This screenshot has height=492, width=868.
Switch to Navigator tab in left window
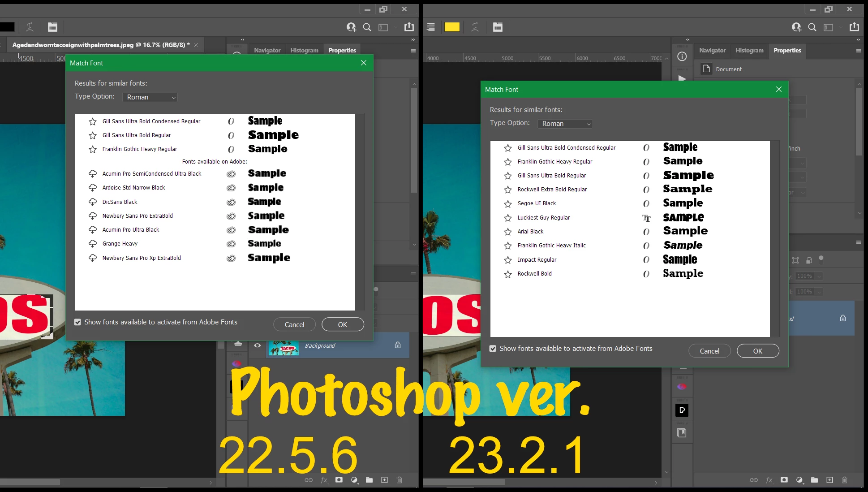click(x=267, y=51)
